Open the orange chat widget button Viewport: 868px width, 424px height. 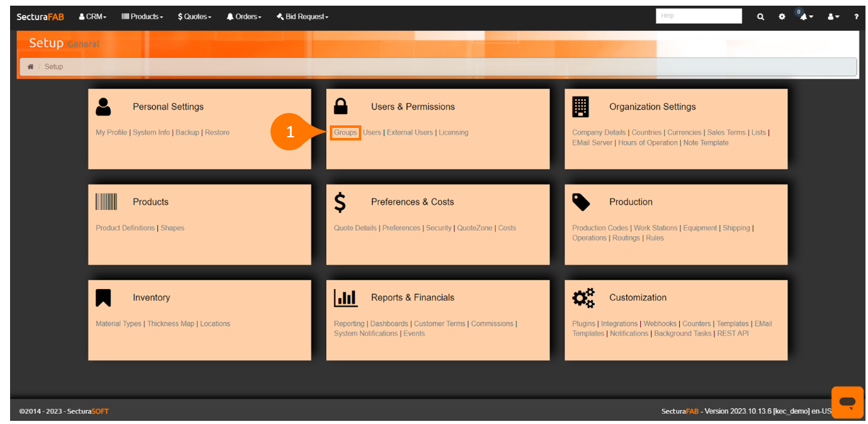[x=847, y=402]
